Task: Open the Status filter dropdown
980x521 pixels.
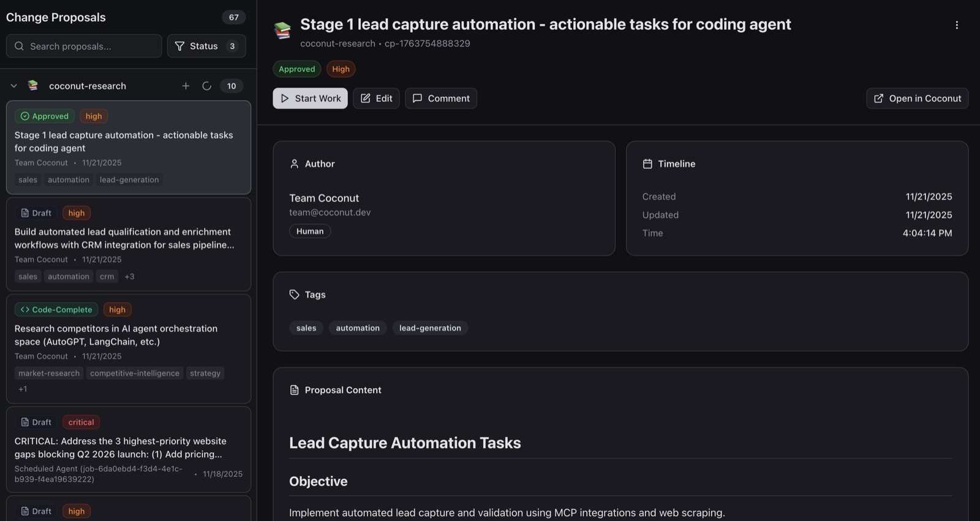Action: (x=206, y=46)
